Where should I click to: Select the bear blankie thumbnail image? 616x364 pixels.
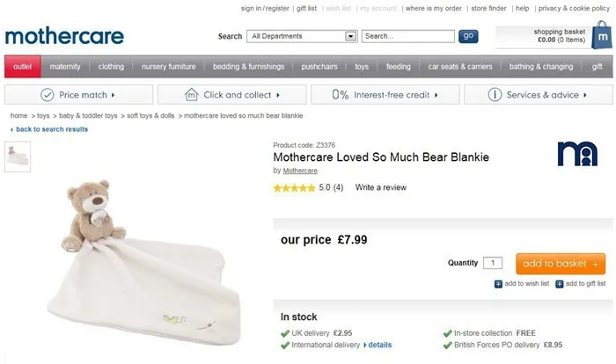pyautogui.click(x=18, y=156)
